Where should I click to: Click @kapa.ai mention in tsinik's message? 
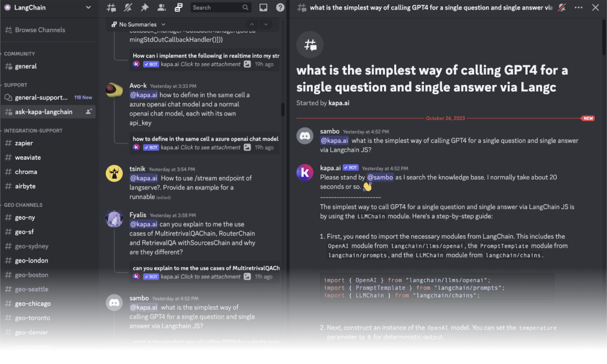144,178
